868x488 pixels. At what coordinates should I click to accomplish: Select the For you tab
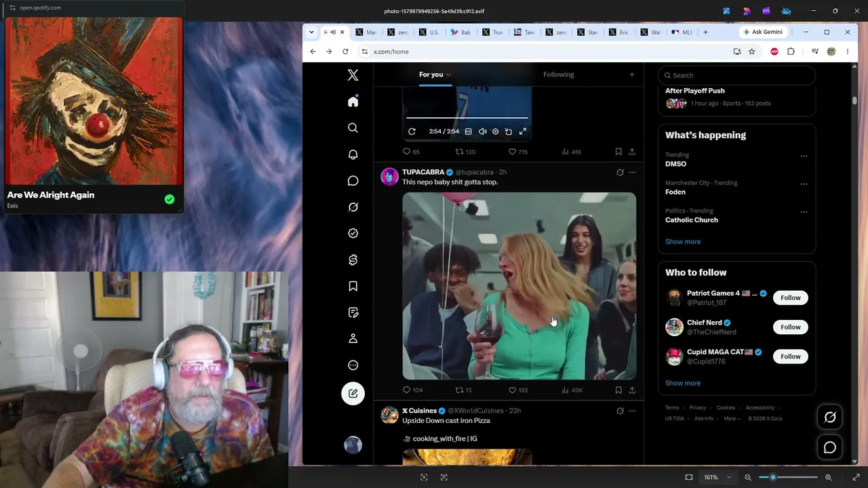(x=435, y=75)
